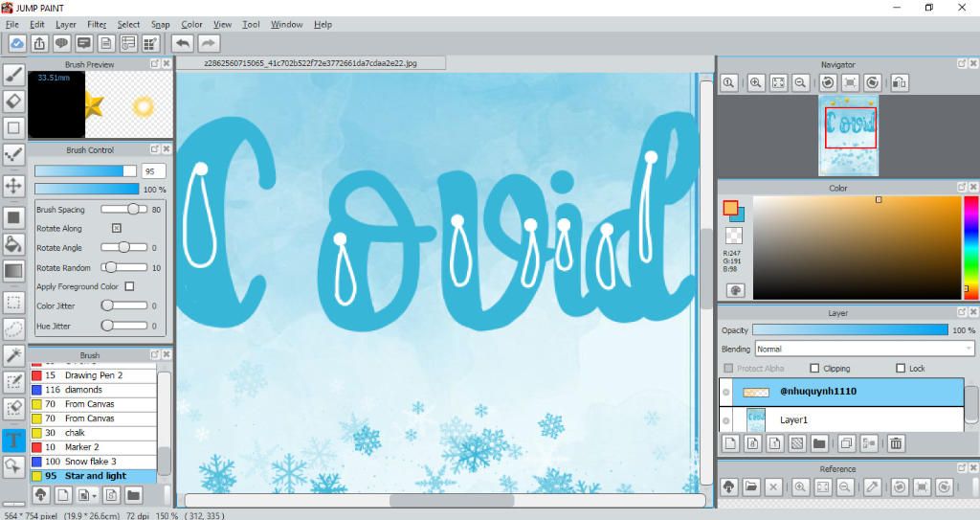Select the Bucket fill tool
The image size is (980, 520).
click(x=13, y=244)
